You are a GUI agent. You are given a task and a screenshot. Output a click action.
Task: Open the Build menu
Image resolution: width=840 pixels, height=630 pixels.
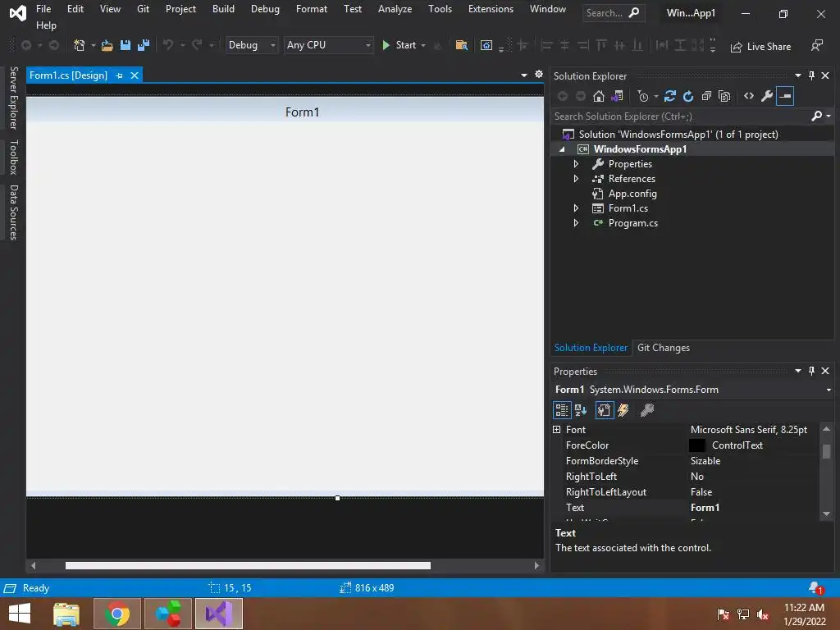[223, 9]
